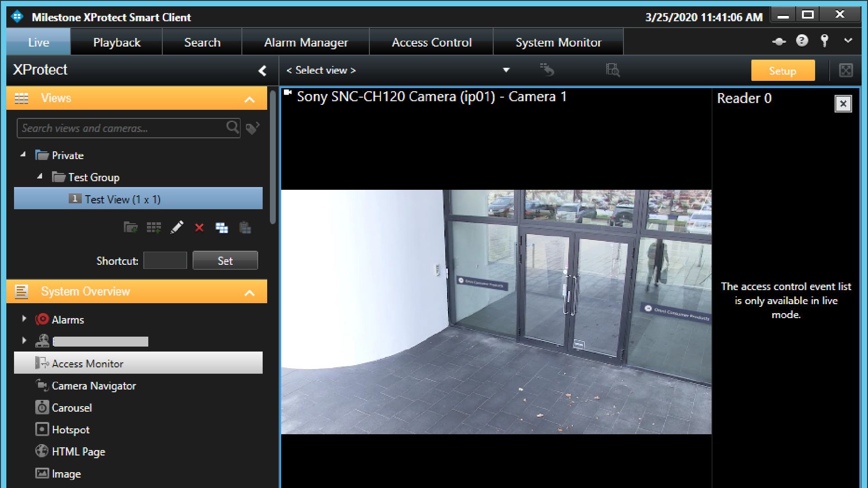Image resolution: width=868 pixels, height=488 pixels.
Task: Select the Camera Navigator item
Action: point(94,385)
